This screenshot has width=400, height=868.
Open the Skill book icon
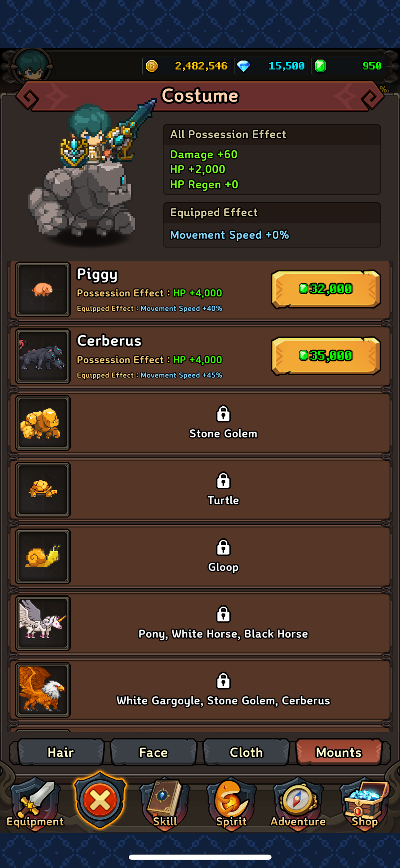tap(165, 802)
